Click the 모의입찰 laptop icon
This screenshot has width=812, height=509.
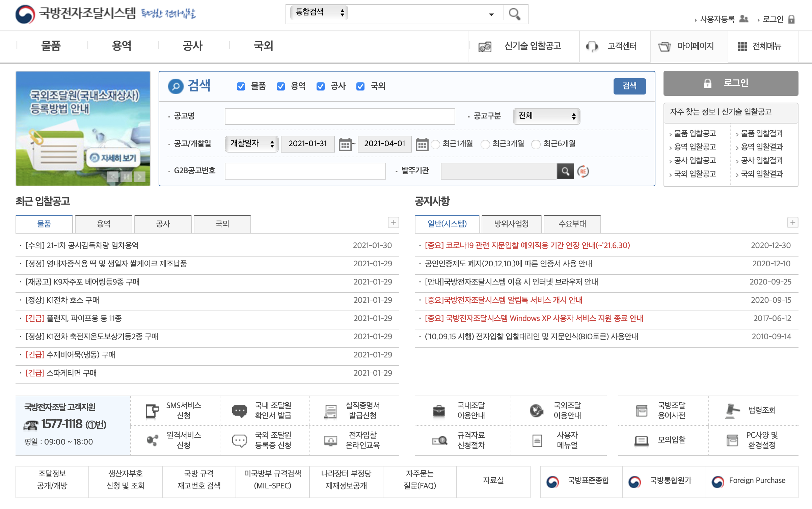[641, 440]
